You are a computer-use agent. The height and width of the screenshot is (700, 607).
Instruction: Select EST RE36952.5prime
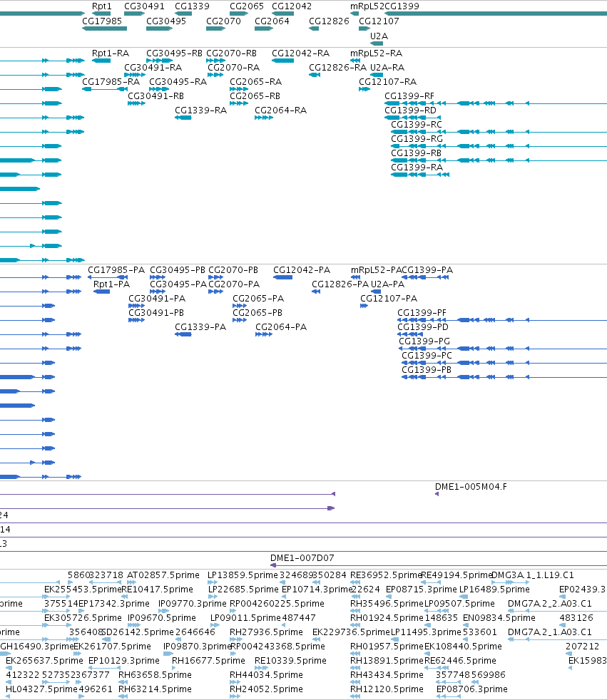pos(355,582)
